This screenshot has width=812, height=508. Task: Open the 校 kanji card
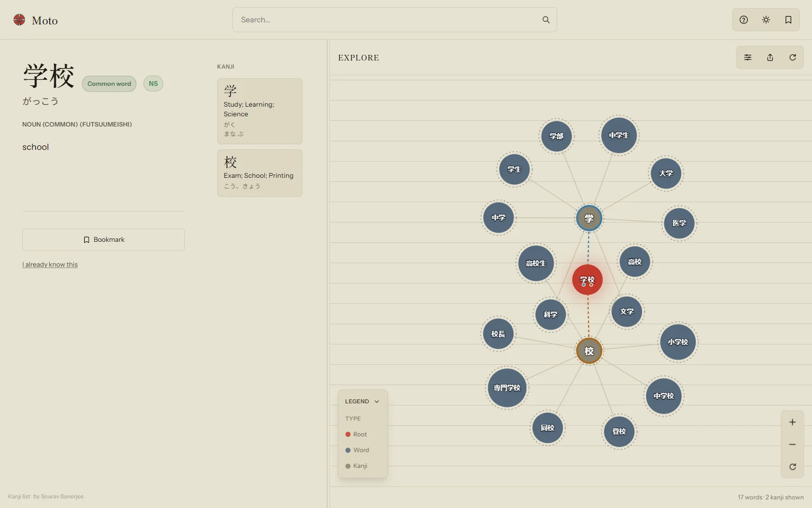coord(260,173)
